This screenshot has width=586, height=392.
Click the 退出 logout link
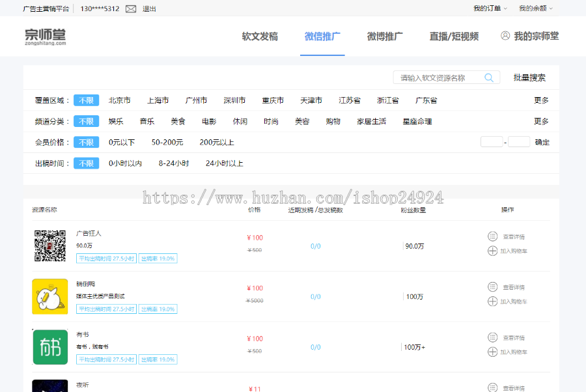tap(150, 9)
